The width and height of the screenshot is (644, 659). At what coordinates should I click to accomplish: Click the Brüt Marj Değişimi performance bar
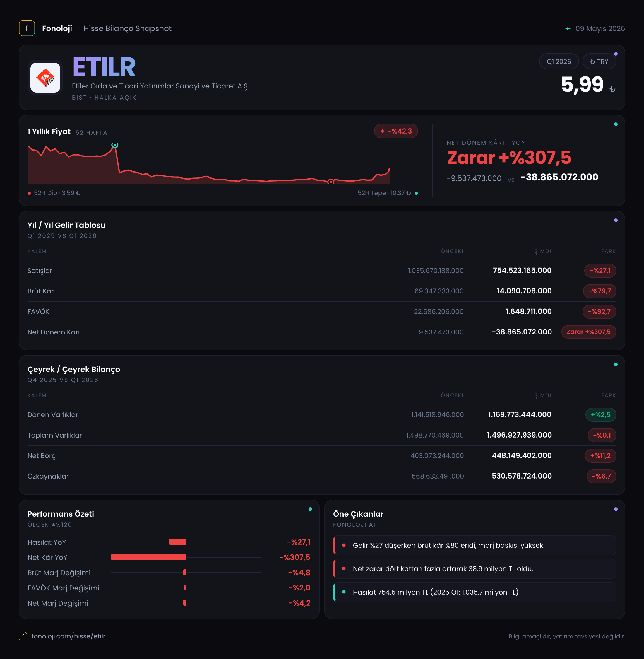184,572
